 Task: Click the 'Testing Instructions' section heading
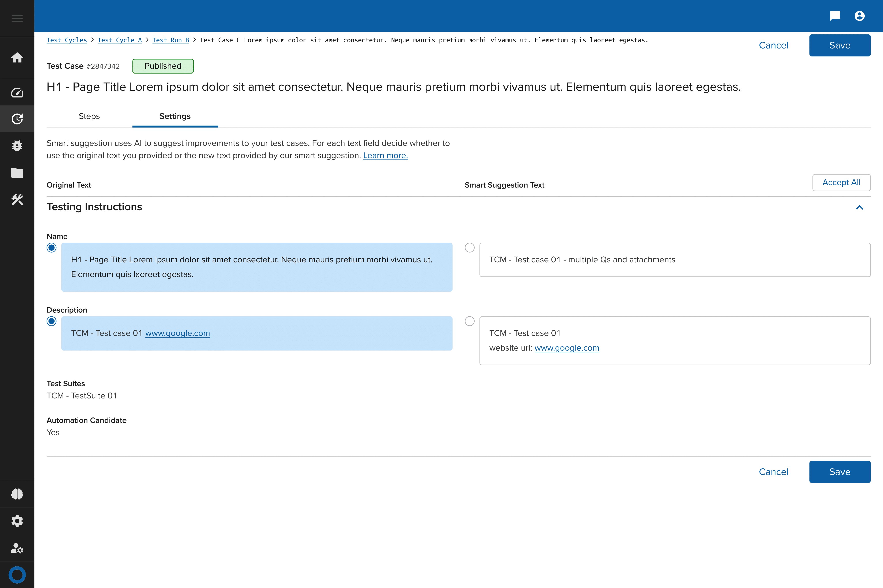click(94, 207)
